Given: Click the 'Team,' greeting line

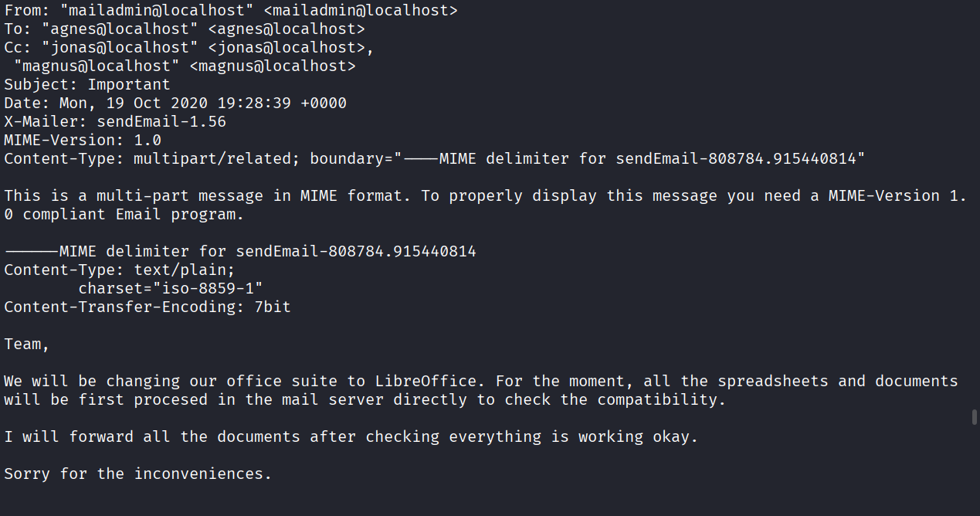Looking at the screenshot, I should pos(27,345).
